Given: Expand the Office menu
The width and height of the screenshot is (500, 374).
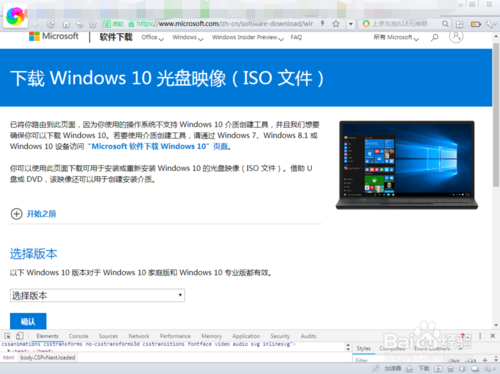Looking at the screenshot, I should tap(152, 37).
